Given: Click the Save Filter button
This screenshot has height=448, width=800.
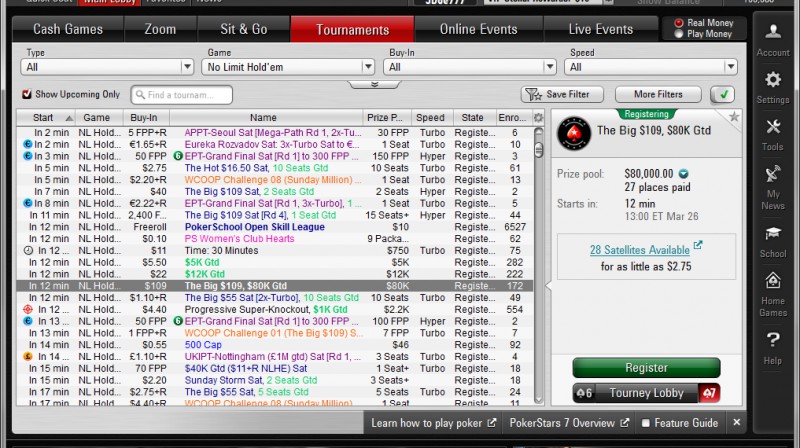Looking at the screenshot, I should (562, 94).
